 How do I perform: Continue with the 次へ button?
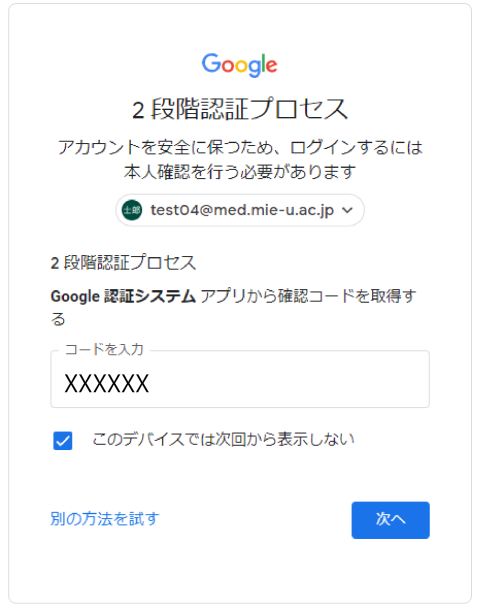click(x=391, y=520)
